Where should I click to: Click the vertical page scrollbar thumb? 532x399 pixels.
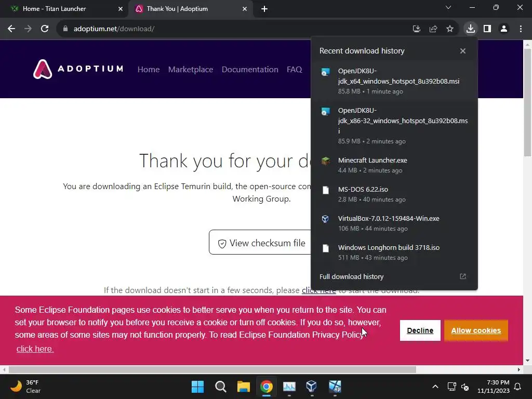pyautogui.click(x=528, y=102)
